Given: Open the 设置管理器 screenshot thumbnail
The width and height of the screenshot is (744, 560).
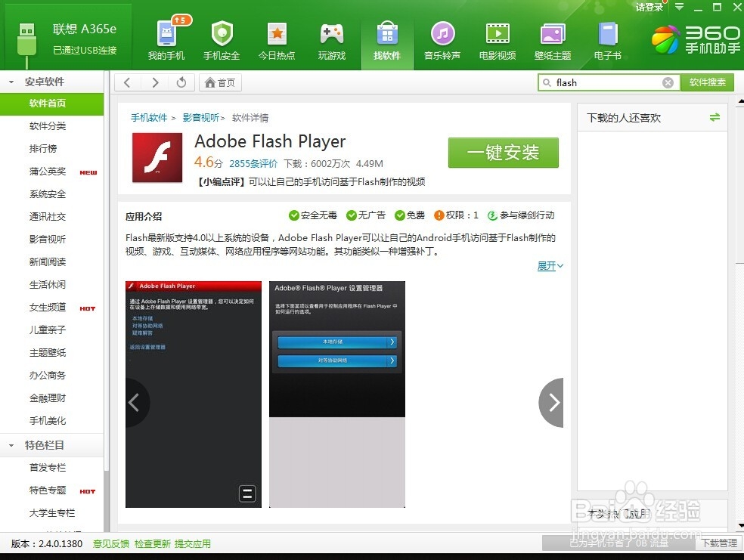Looking at the screenshot, I should tap(337, 394).
